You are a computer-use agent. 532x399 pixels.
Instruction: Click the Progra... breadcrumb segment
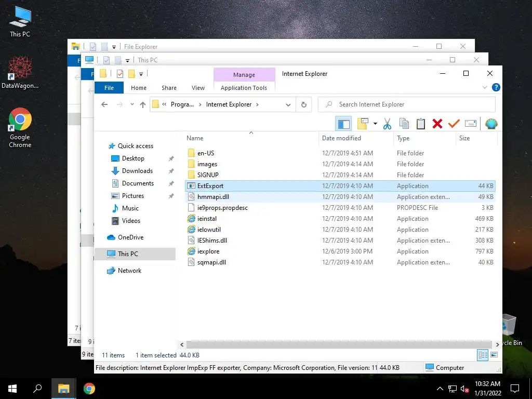click(182, 104)
